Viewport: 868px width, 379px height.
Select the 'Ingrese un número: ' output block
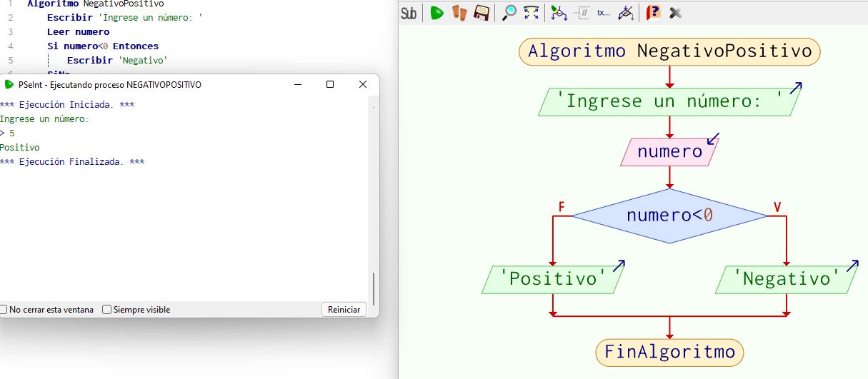coord(670,101)
